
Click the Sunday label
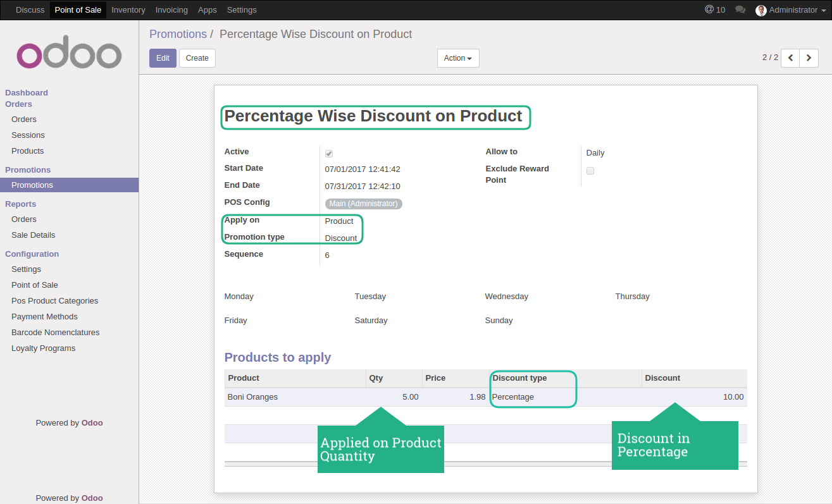499,321
